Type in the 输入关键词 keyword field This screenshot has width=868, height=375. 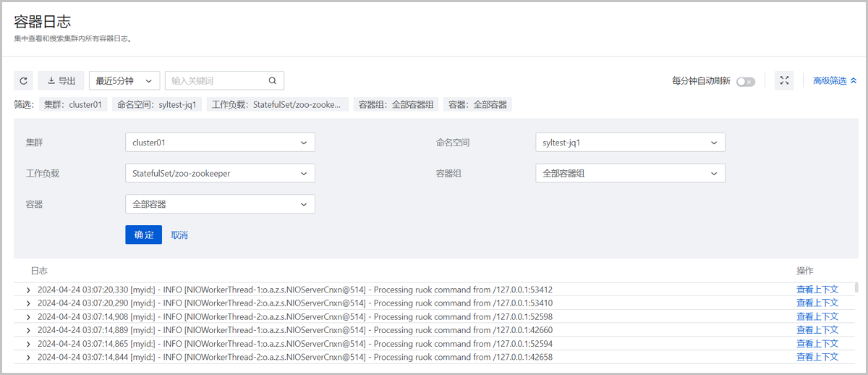[x=216, y=80]
